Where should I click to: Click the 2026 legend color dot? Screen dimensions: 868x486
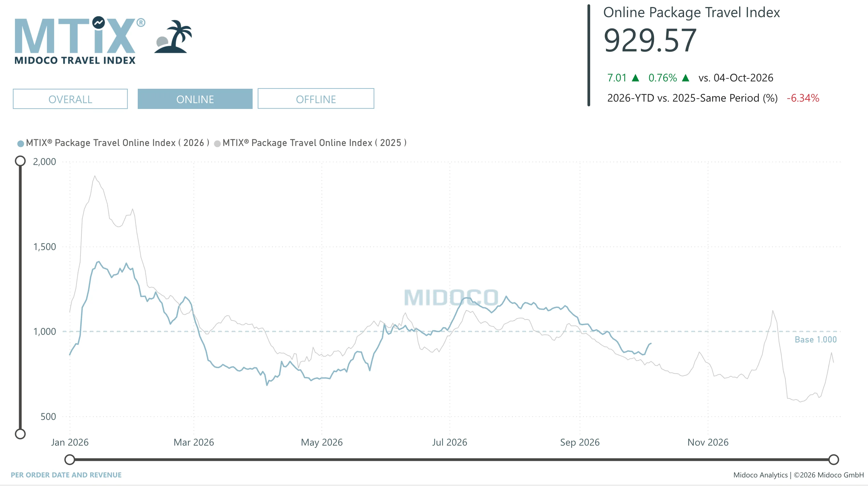21,144
